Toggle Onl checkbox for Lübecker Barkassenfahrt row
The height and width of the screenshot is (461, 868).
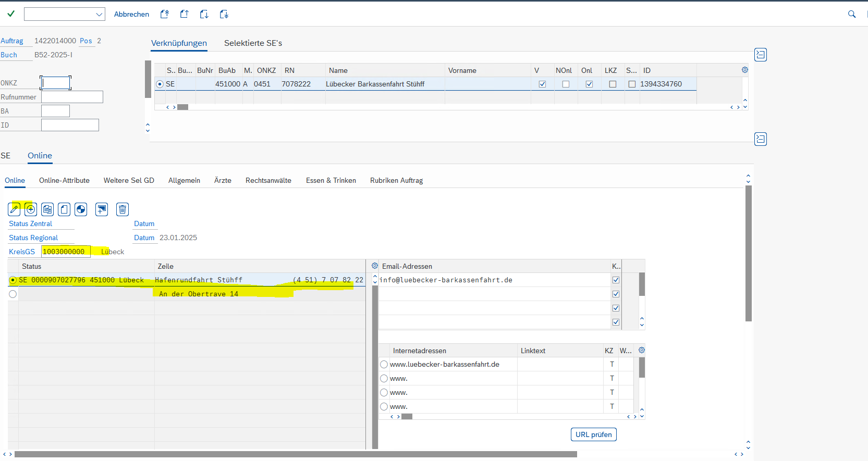pos(589,84)
